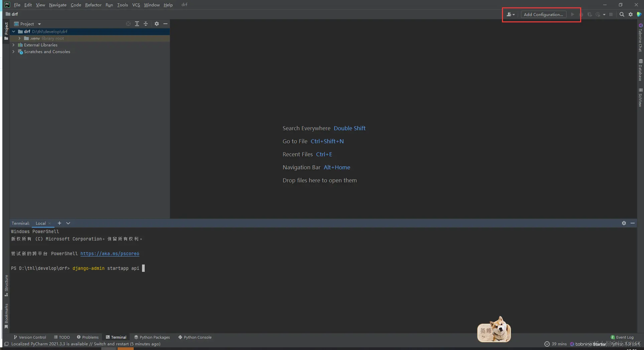Click the Debug bug icon in toolbar

(581, 14)
